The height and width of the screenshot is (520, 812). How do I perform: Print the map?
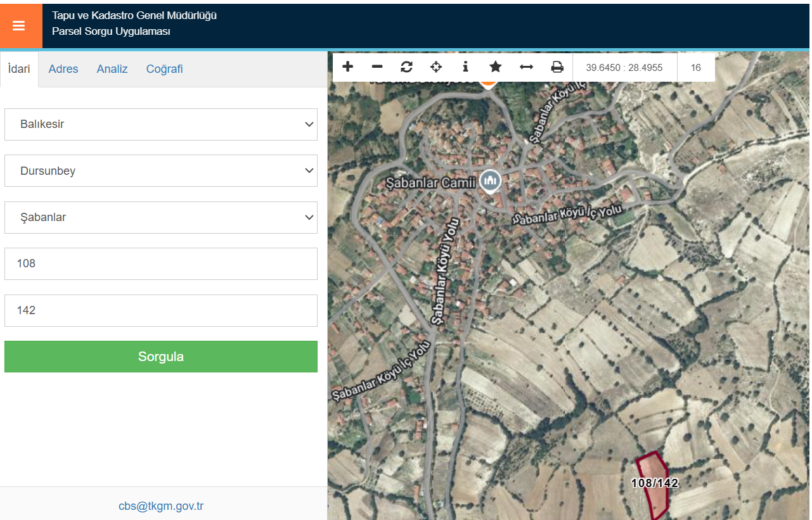(x=557, y=67)
